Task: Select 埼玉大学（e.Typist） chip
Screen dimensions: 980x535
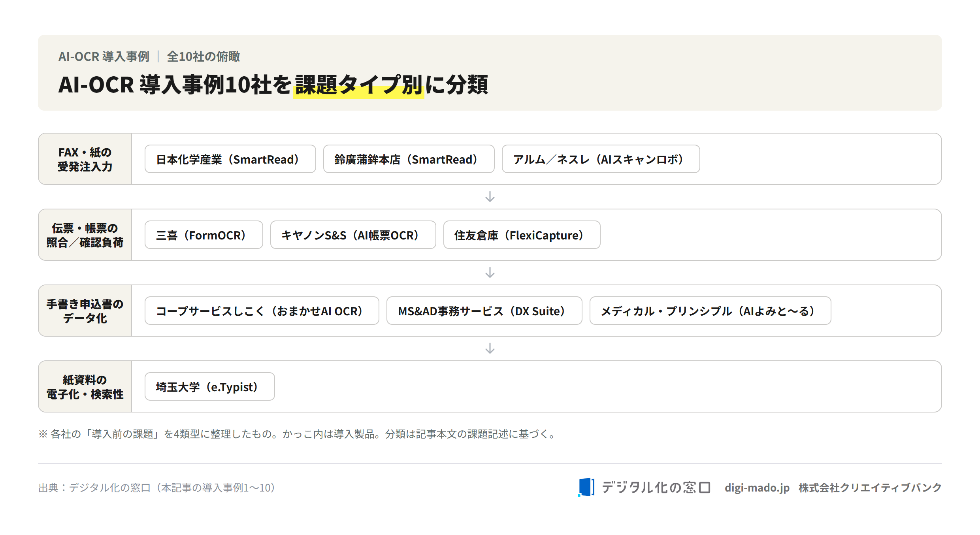Action: [x=209, y=386]
